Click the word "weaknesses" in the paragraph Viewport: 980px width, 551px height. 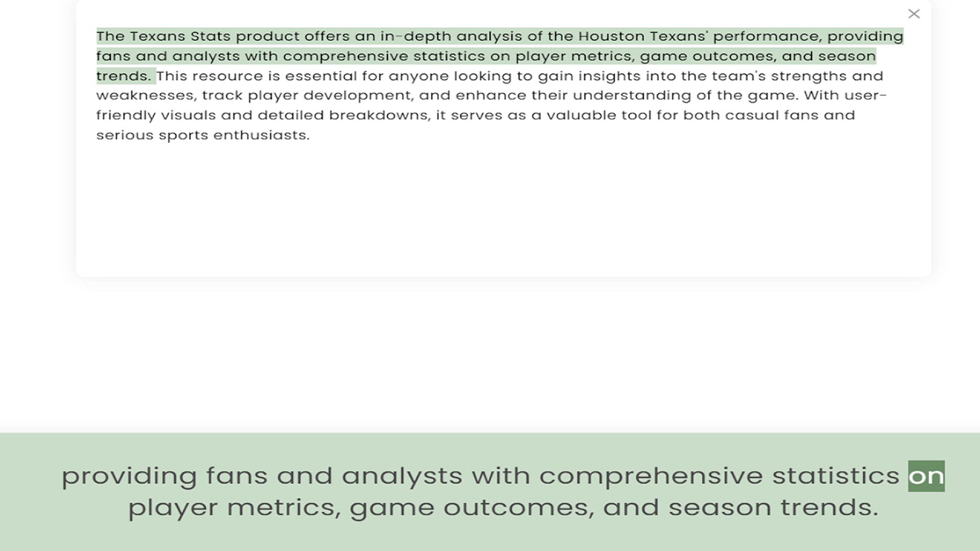click(144, 95)
